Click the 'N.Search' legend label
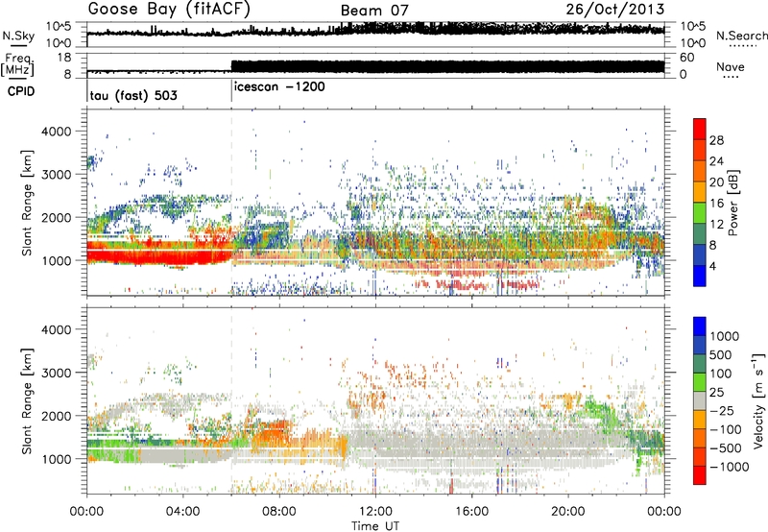Viewport: 768px width, 532px height. (741, 36)
